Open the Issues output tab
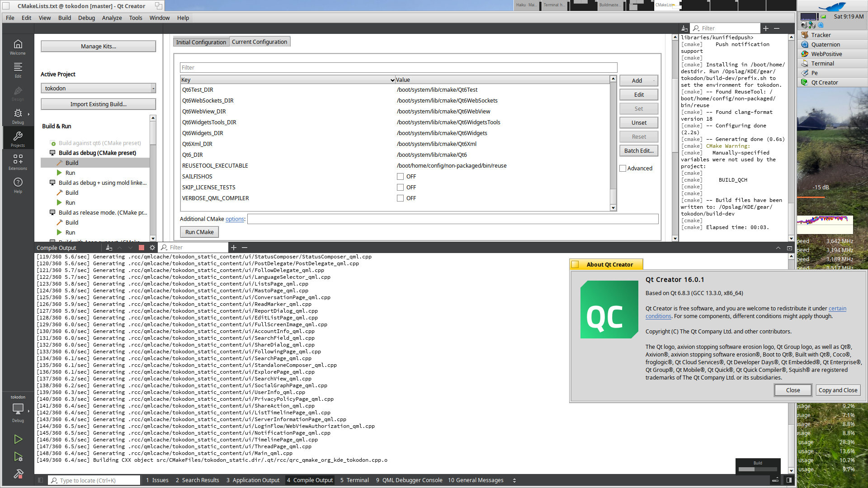 point(157,480)
